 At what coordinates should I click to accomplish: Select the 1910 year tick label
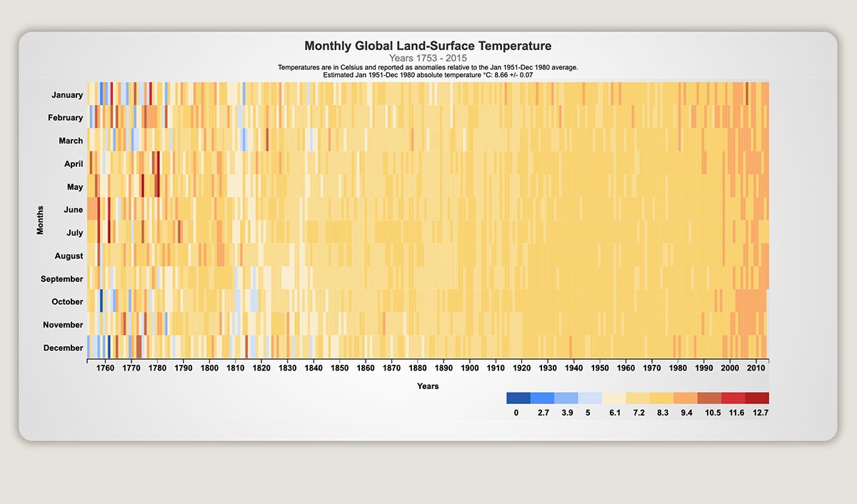[496, 368]
